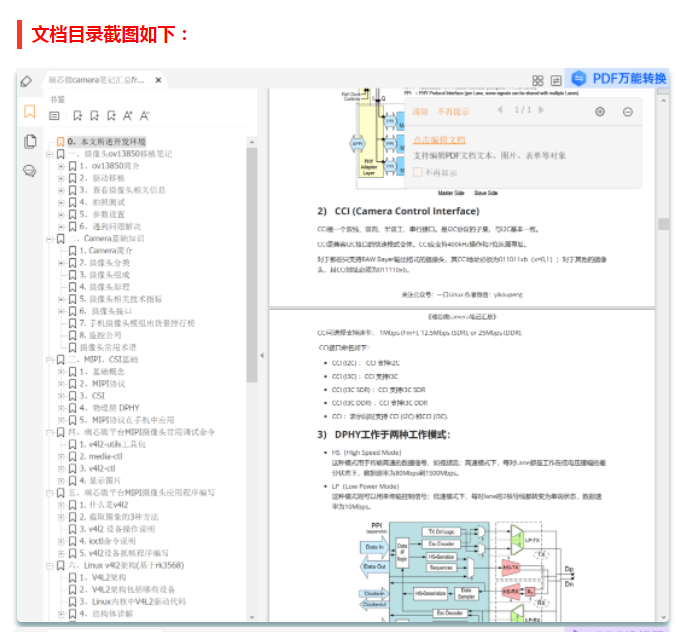This screenshot has width=677, height=632.
Task: Click the document view vertical scrollbar thumb
Action: (663, 224)
